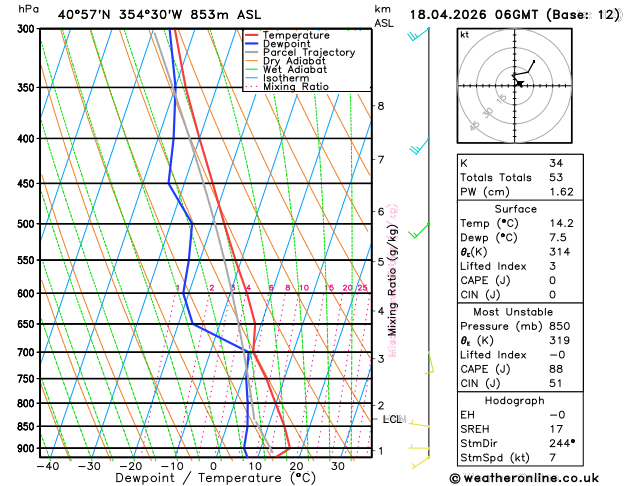
Task: Click the 'Dry Adiabat' legend entry
Action: 294,61
